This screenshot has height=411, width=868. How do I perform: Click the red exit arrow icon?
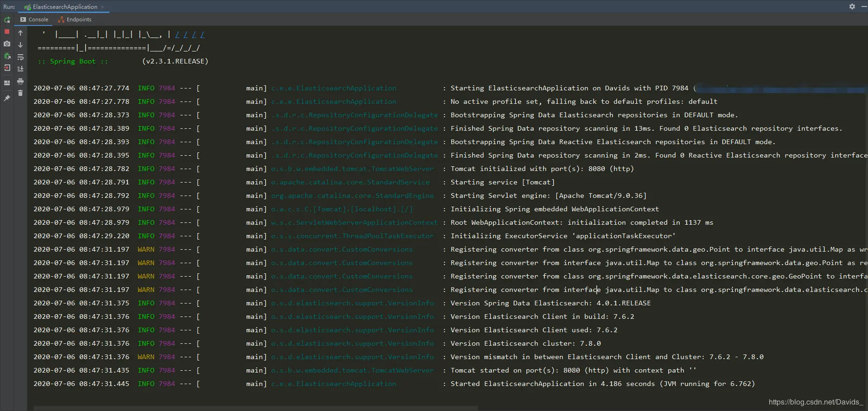click(x=7, y=68)
